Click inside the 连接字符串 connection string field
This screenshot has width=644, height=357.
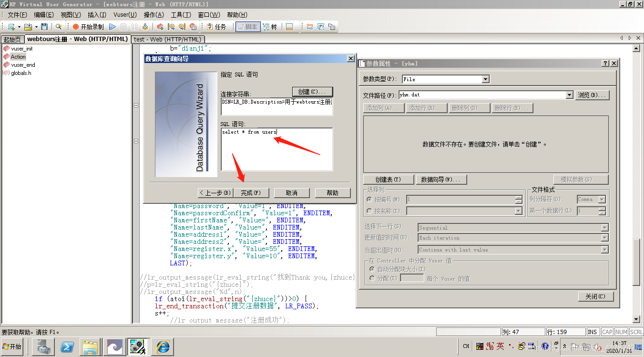pyautogui.click(x=276, y=107)
